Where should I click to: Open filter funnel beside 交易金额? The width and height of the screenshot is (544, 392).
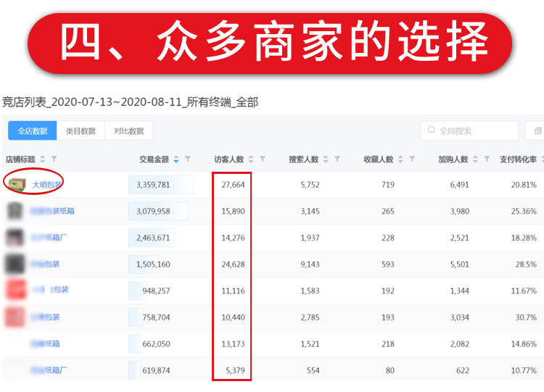point(188,159)
